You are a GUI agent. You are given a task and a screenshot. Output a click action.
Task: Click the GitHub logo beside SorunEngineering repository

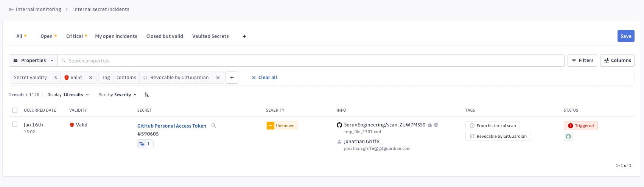339,125
